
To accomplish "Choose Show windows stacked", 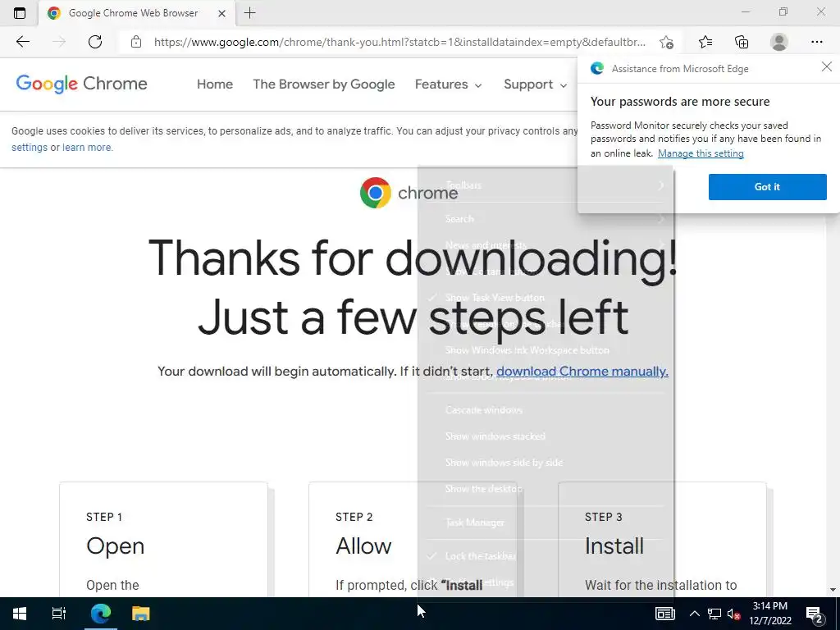I will (x=547, y=436).
